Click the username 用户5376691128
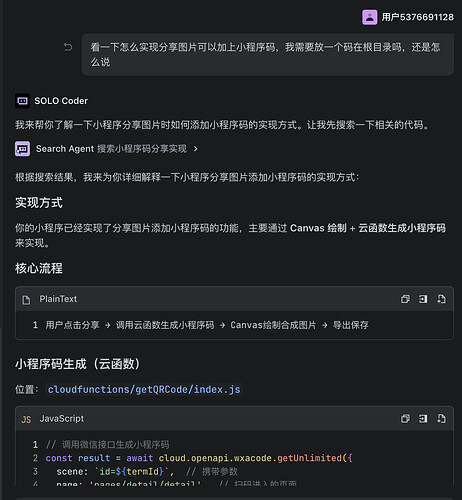Image resolution: width=462 pixels, height=500 pixels. tap(418, 17)
